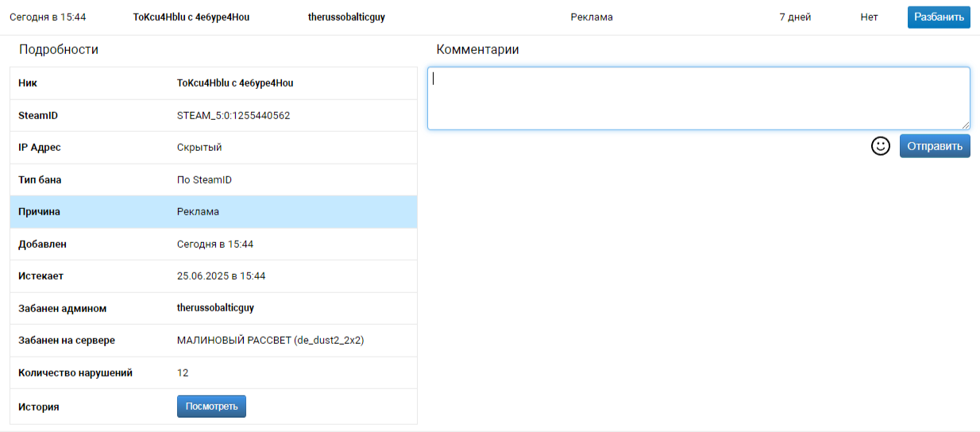Image resolution: width=980 pixels, height=432 pixels.
Task: Focus the Комментарии text area
Action: click(699, 98)
